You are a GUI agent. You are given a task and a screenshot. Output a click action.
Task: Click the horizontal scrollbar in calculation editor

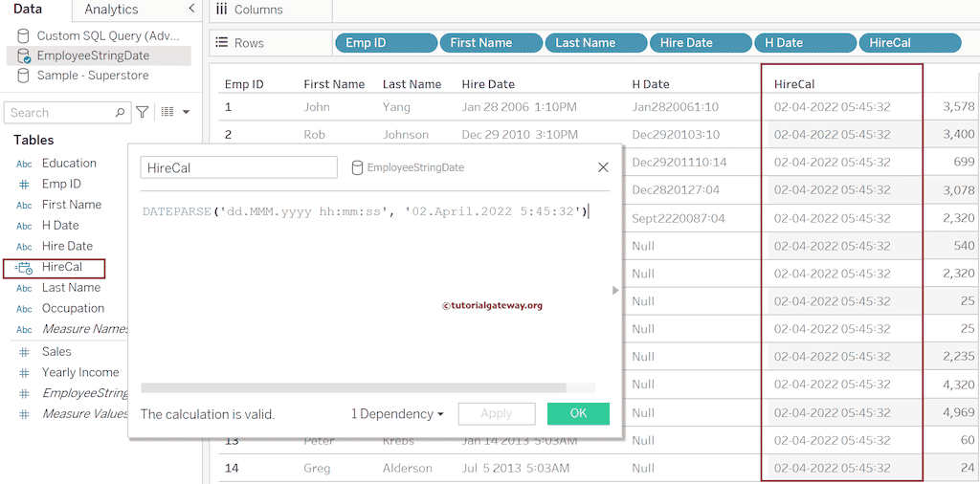pos(354,387)
